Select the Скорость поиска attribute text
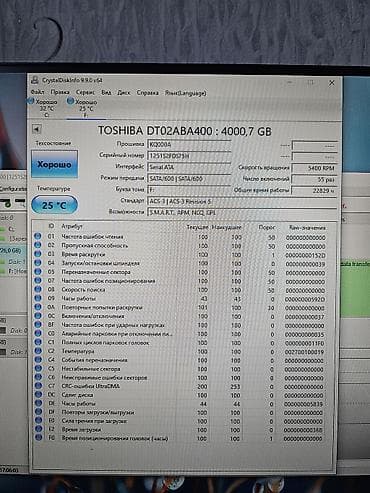 coord(83,290)
